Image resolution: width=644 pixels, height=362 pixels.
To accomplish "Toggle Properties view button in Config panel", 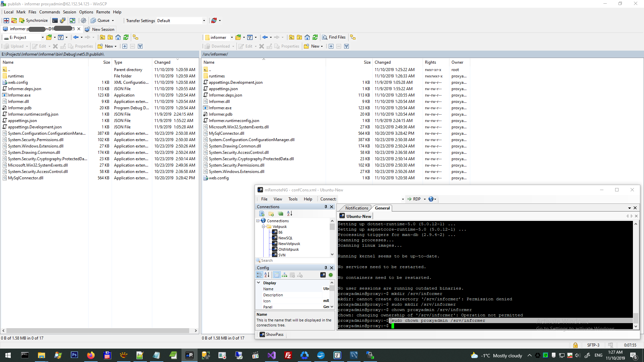I will pos(277,275).
